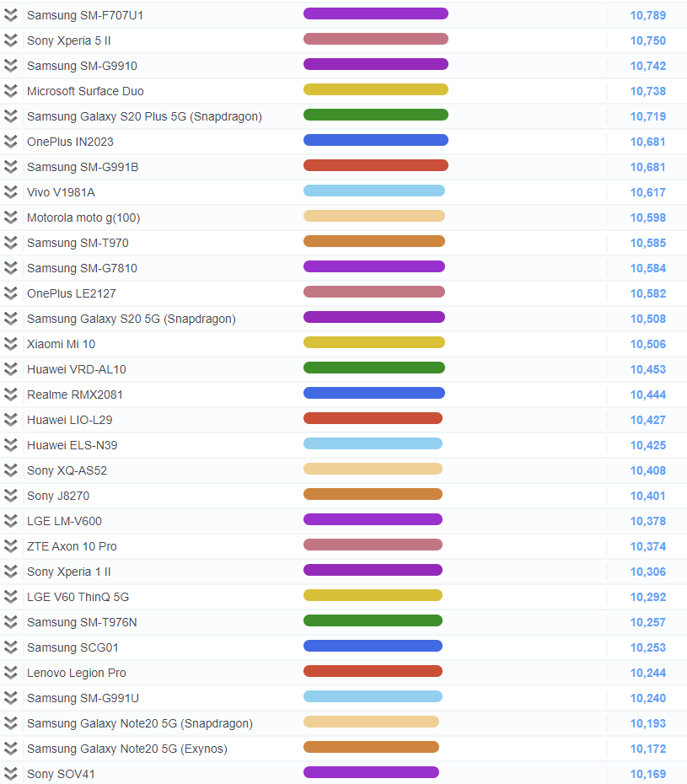
Task: Expand the Samsung SM-T970 row chevron
Action: click(x=10, y=243)
